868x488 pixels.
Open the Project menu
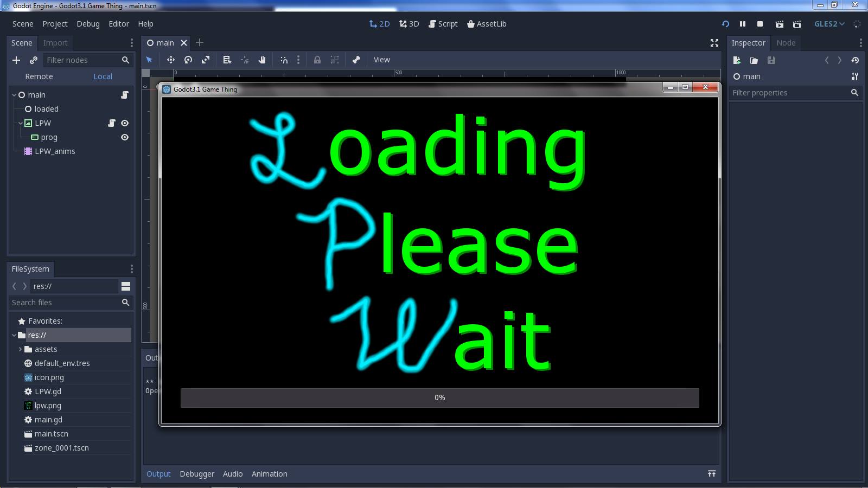(55, 24)
